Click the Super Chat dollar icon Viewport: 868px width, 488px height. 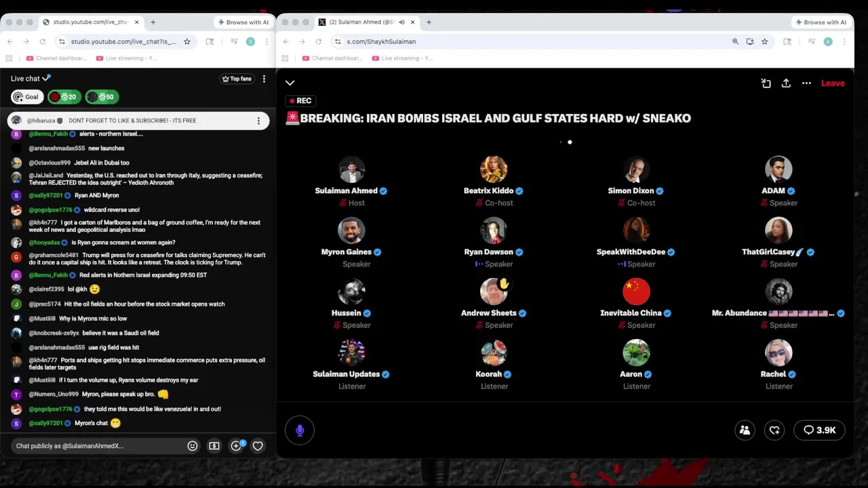tap(214, 446)
